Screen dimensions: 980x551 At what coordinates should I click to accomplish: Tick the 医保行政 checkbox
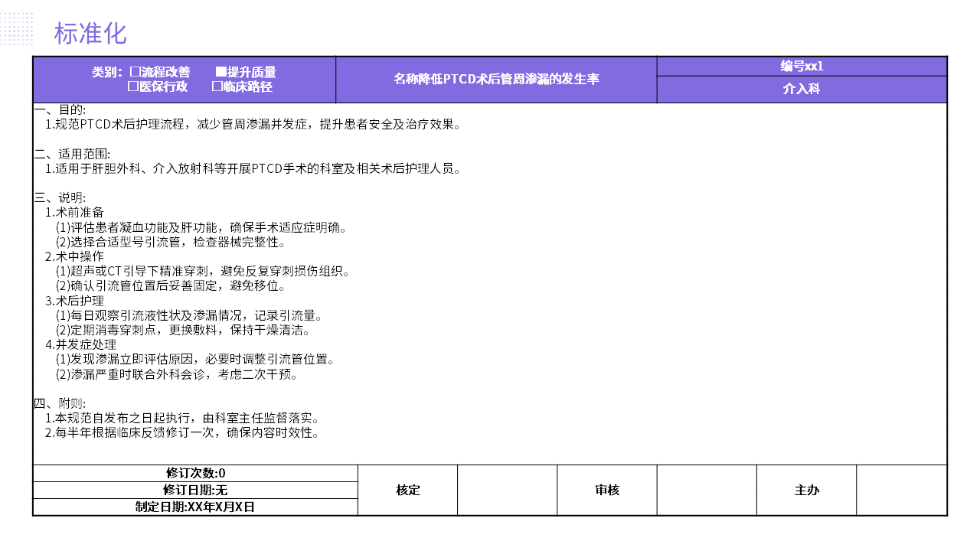132,86
